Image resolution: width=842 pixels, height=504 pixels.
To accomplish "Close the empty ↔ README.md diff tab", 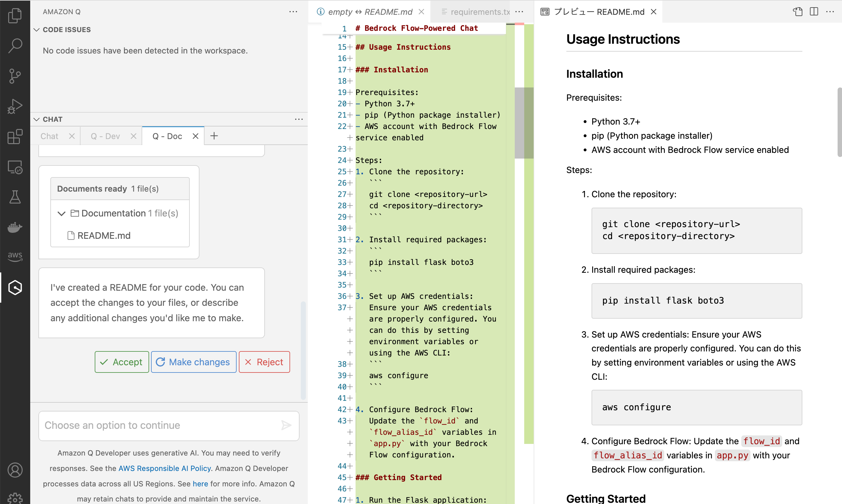I will click(422, 12).
